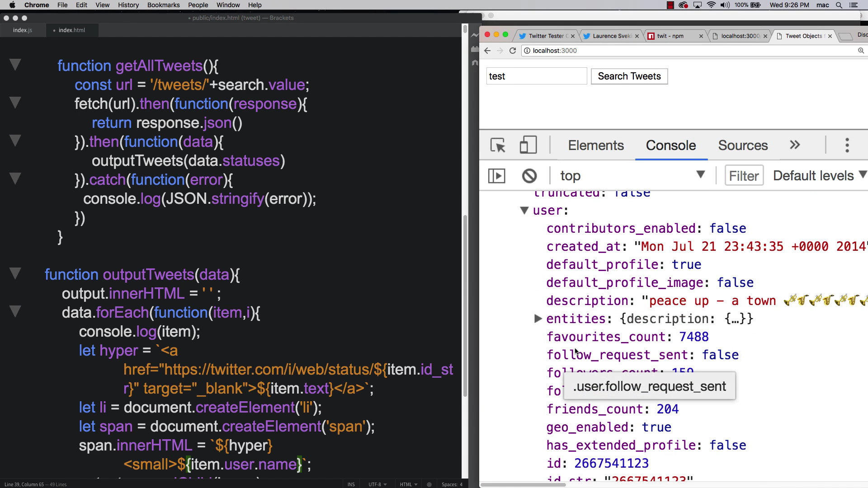Open the notification center list icon
The width and height of the screenshot is (868, 488).
(854, 5)
